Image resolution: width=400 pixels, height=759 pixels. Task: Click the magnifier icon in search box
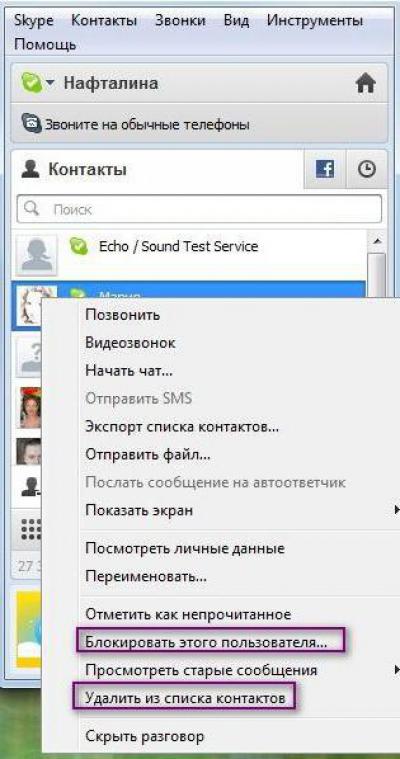pos(31,209)
